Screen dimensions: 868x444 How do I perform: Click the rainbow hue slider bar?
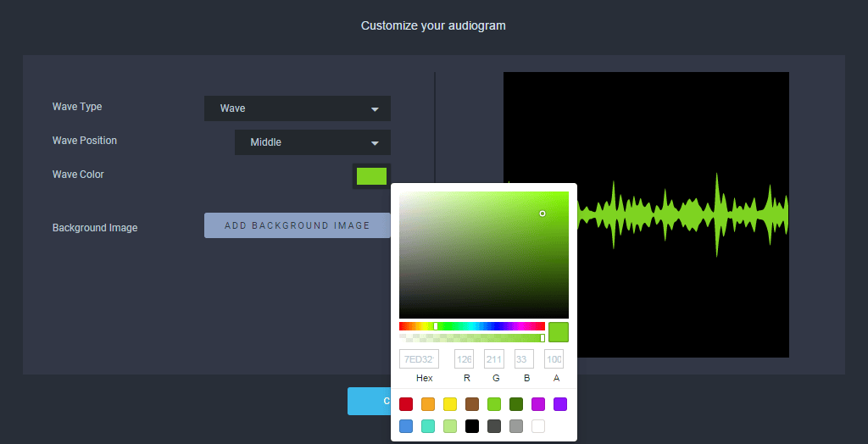pos(471,326)
